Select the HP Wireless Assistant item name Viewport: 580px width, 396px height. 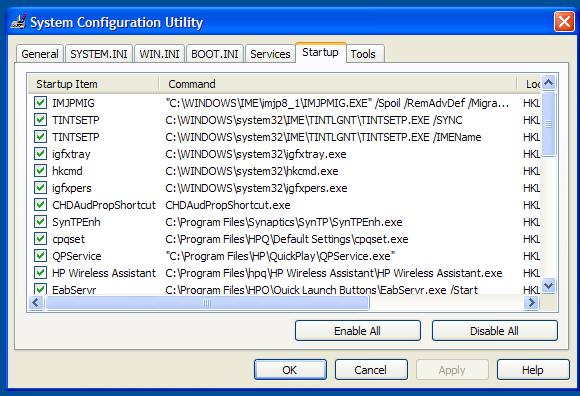tap(104, 273)
